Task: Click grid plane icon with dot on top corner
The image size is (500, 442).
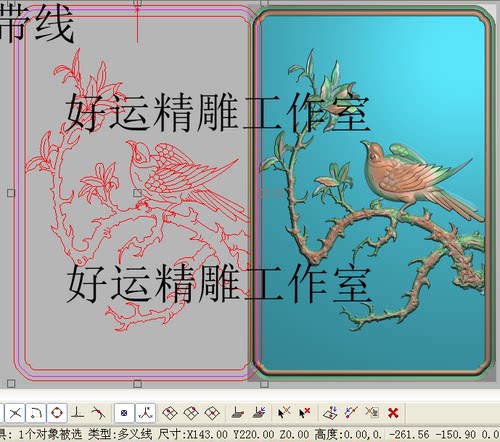Action: tap(191, 413)
